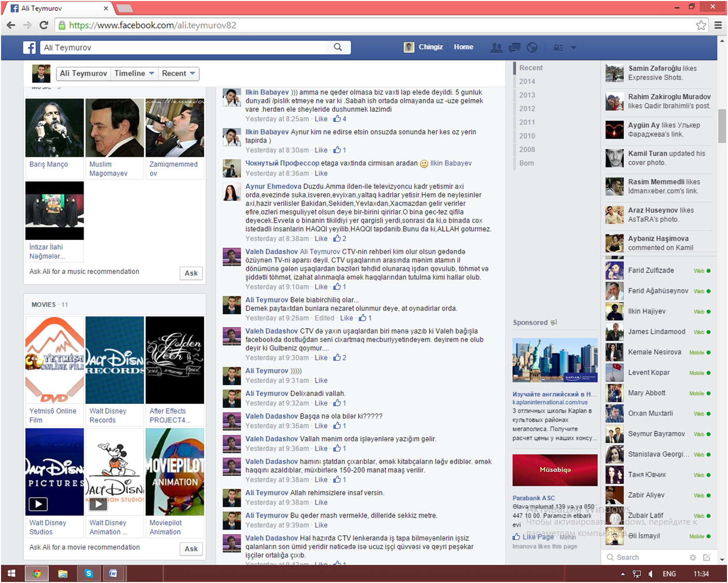Screen dimensions: 728x583
Task: Click the Home link in header
Action: (463, 47)
